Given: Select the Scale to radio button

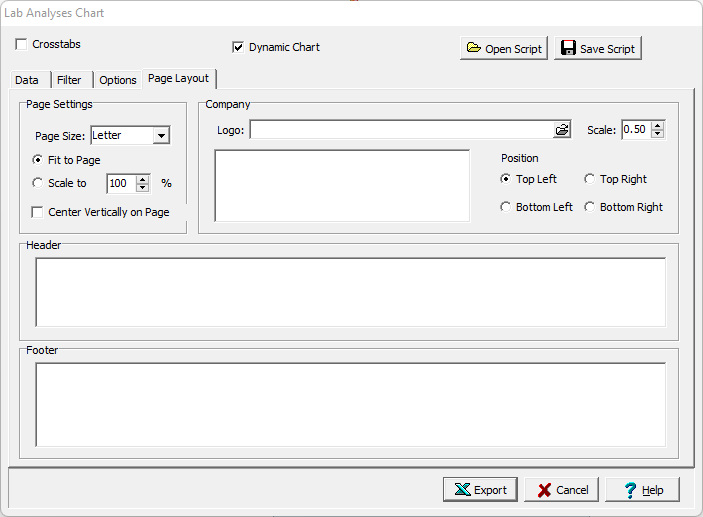Looking at the screenshot, I should 38,184.
